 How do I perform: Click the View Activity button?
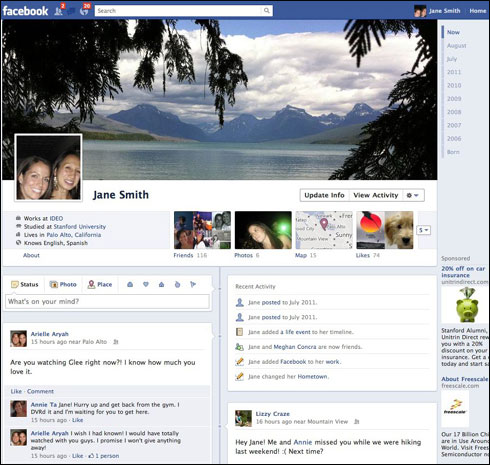pos(376,195)
